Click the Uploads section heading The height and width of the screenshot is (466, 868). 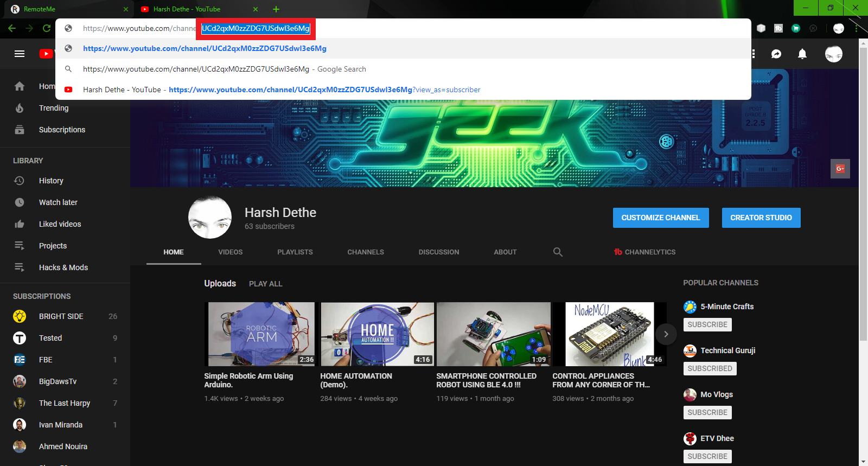point(220,283)
